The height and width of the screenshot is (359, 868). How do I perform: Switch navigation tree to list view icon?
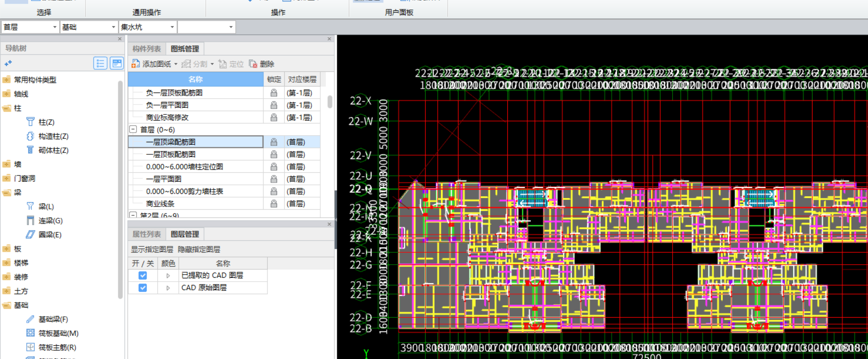tap(100, 63)
